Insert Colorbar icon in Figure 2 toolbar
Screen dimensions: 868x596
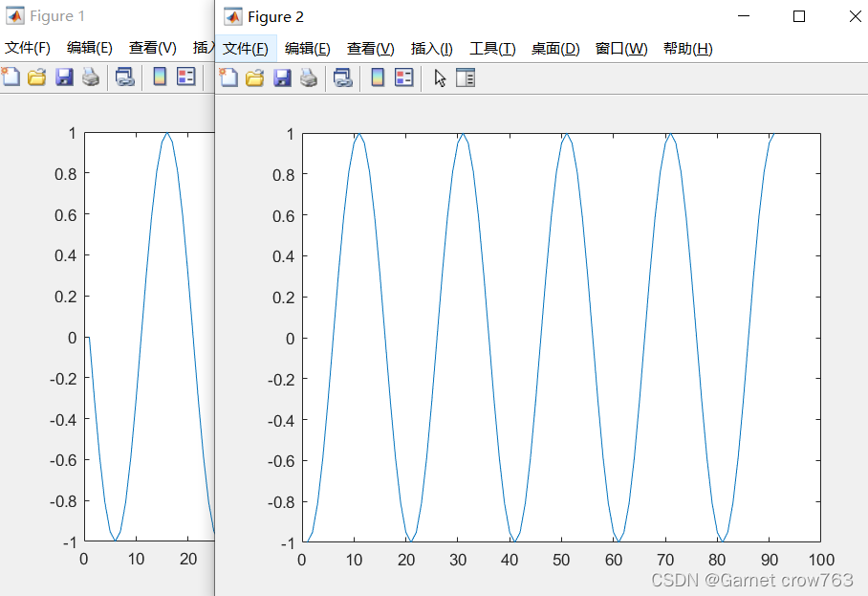point(378,77)
